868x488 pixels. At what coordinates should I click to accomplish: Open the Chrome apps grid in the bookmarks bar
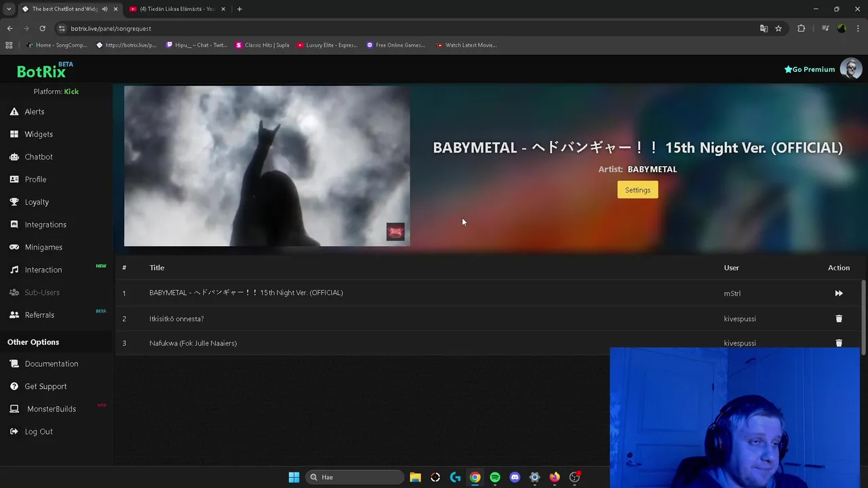[9, 45]
